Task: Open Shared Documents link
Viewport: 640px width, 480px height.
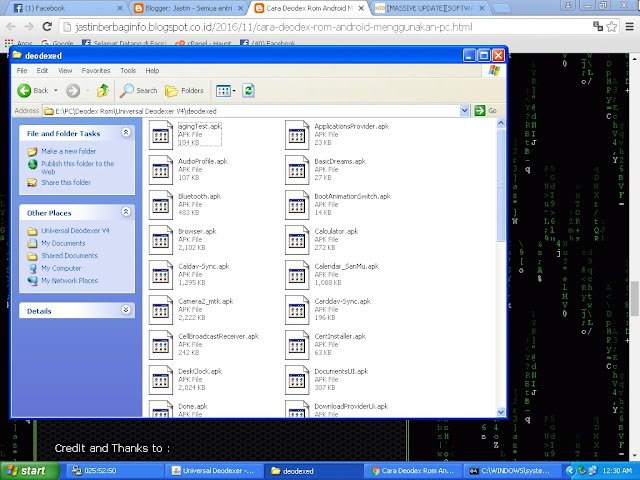Action: click(x=69, y=256)
